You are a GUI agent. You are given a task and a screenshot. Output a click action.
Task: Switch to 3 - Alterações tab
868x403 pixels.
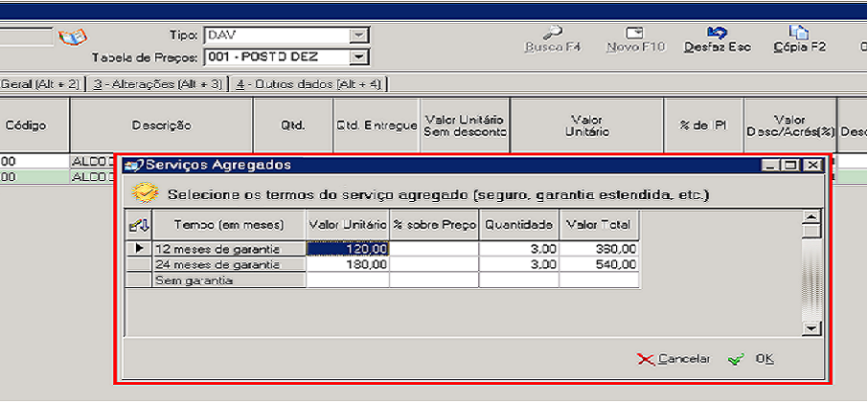(158, 84)
